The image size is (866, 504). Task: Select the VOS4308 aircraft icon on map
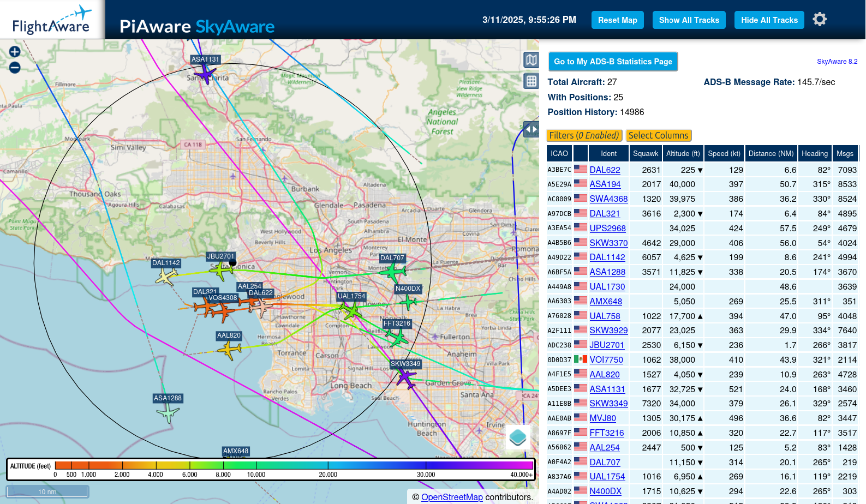pos(223,312)
